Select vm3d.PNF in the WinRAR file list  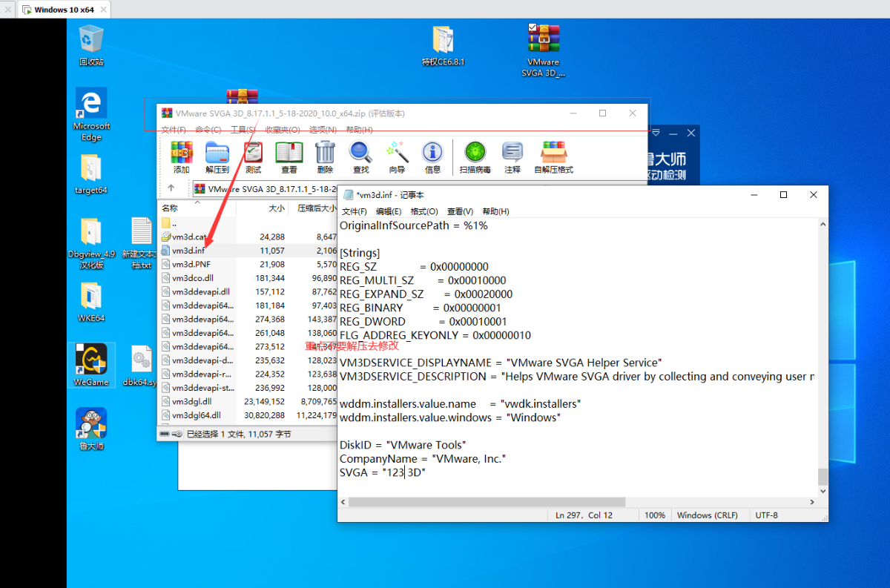[x=248, y=264]
